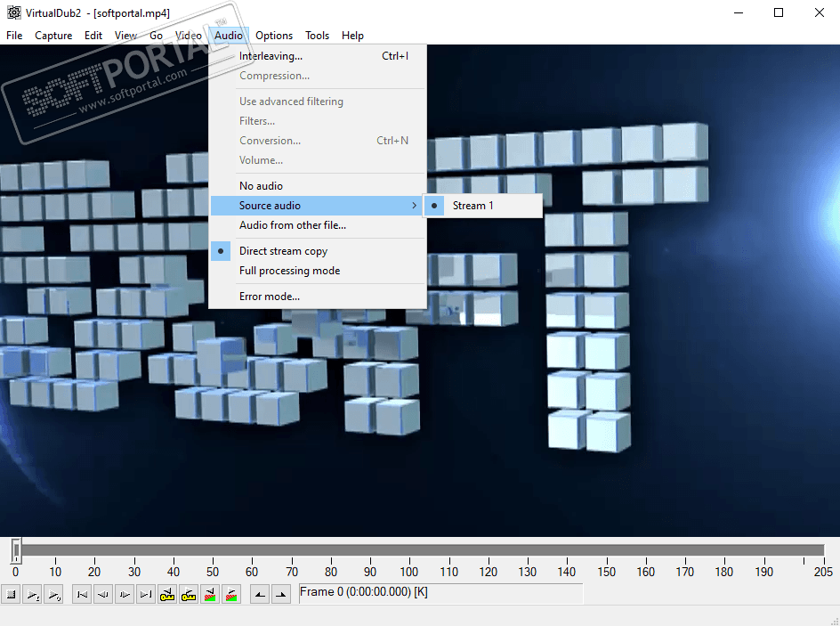Click the greyed Conversion entry
Image resolution: width=840 pixels, height=626 pixels.
coord(318,141)
